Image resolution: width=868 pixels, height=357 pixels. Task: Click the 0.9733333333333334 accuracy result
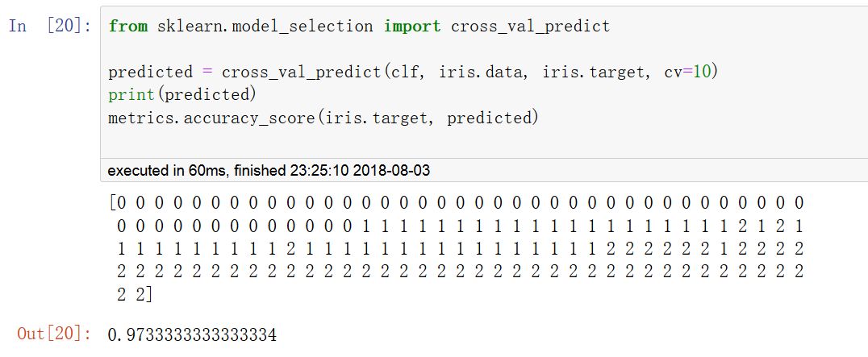(192, 334)
